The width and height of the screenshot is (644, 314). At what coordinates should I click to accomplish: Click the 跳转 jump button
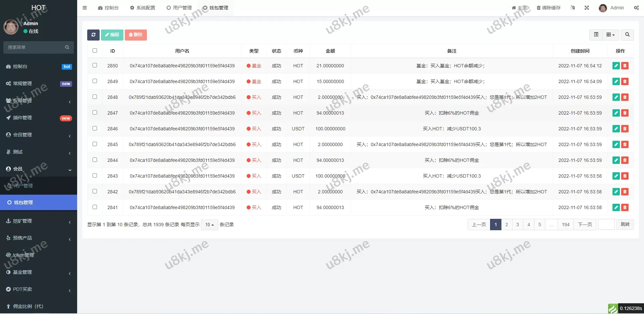(625, 225)
